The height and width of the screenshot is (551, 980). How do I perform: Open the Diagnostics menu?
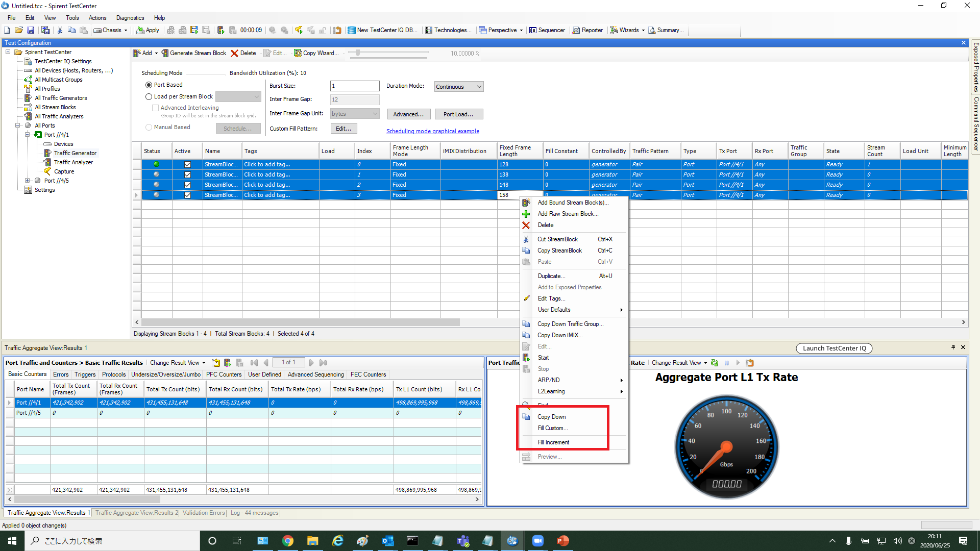tap(130, 18)
